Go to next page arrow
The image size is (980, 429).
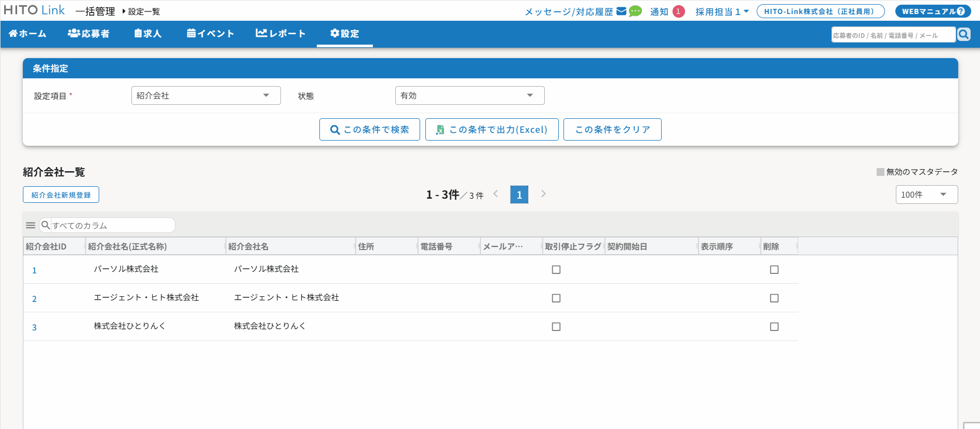(543, 193)
